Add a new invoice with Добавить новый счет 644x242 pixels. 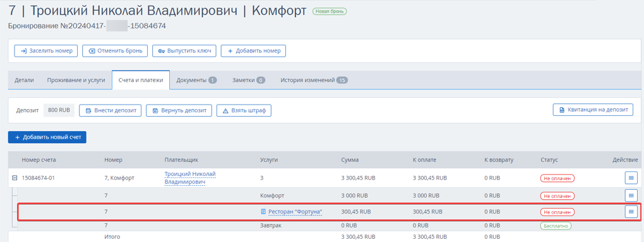click(x=47, y=137)
